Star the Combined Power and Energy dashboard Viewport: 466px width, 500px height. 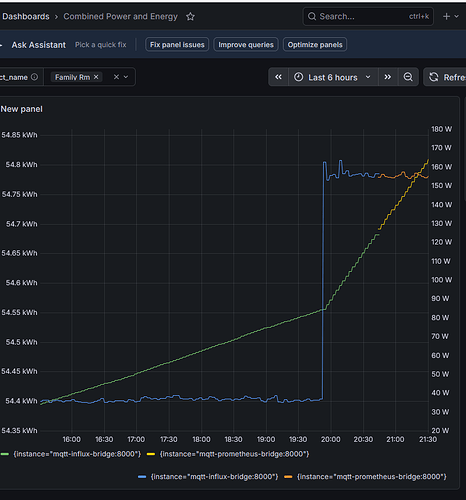coord(190,17)
